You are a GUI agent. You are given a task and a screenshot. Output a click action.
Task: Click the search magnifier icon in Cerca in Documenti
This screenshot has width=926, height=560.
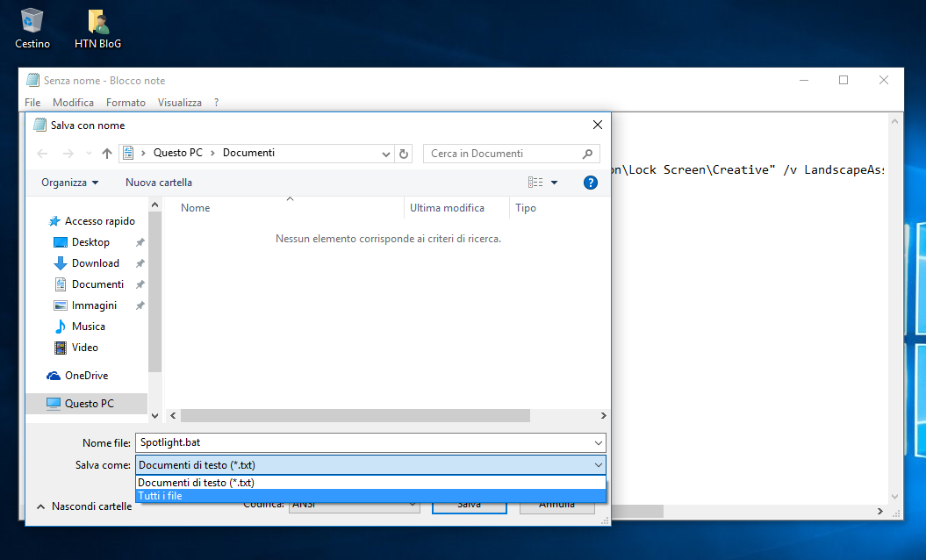[x=587, y=154]
